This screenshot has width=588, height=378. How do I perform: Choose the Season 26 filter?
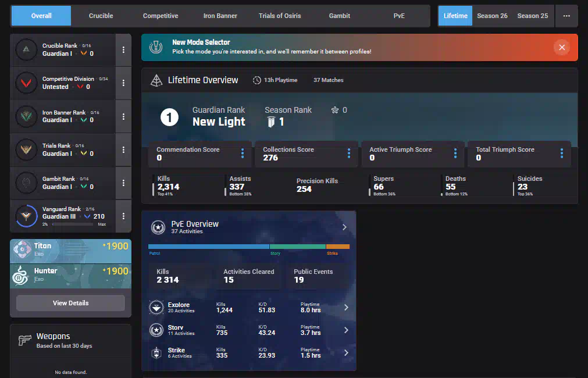[492, 16]
